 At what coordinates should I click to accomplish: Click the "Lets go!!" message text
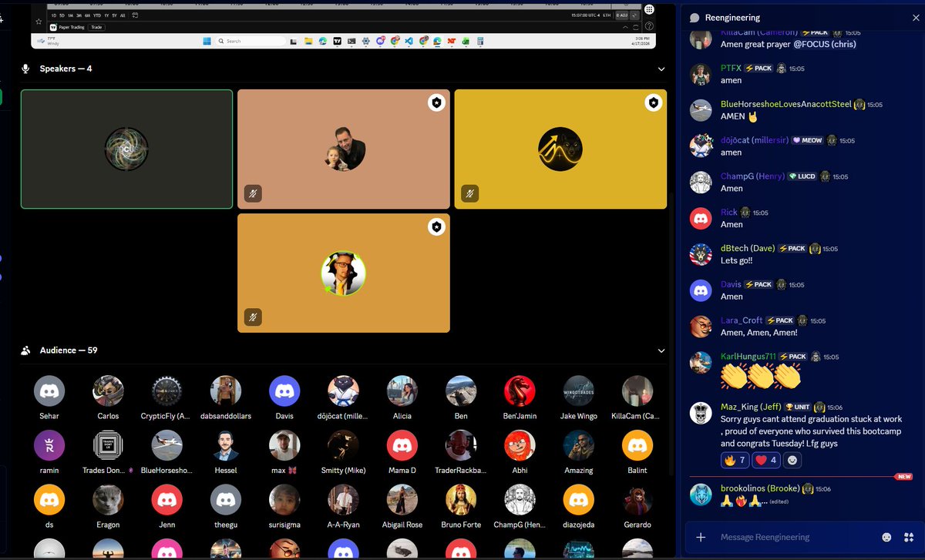[736, 260]
